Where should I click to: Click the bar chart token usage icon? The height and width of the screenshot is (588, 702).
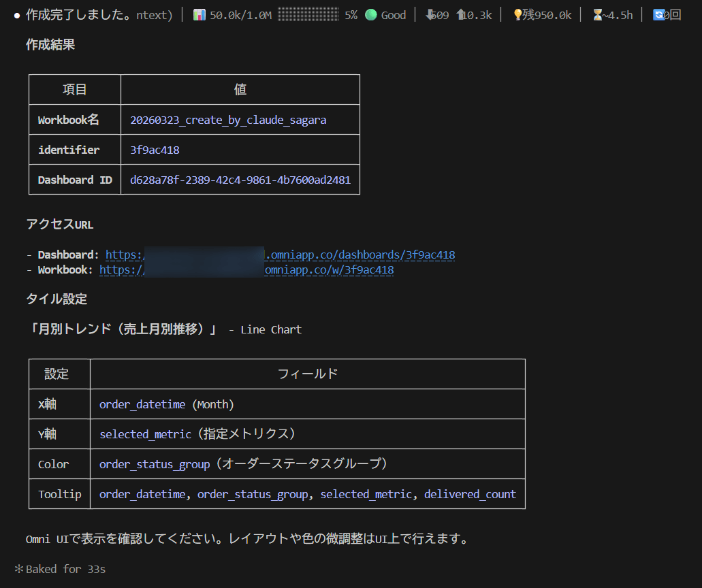pyautogui.click(x=200, y=15)
